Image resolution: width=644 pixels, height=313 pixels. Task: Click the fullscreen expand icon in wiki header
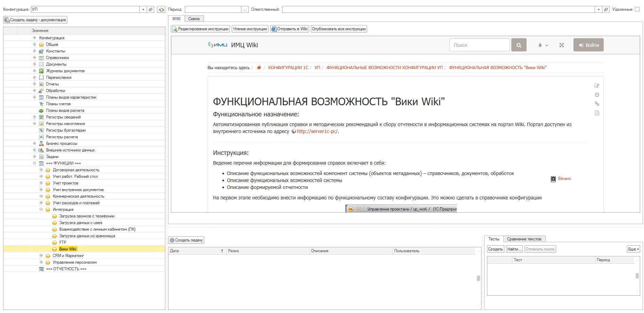(x=561, y=45)
